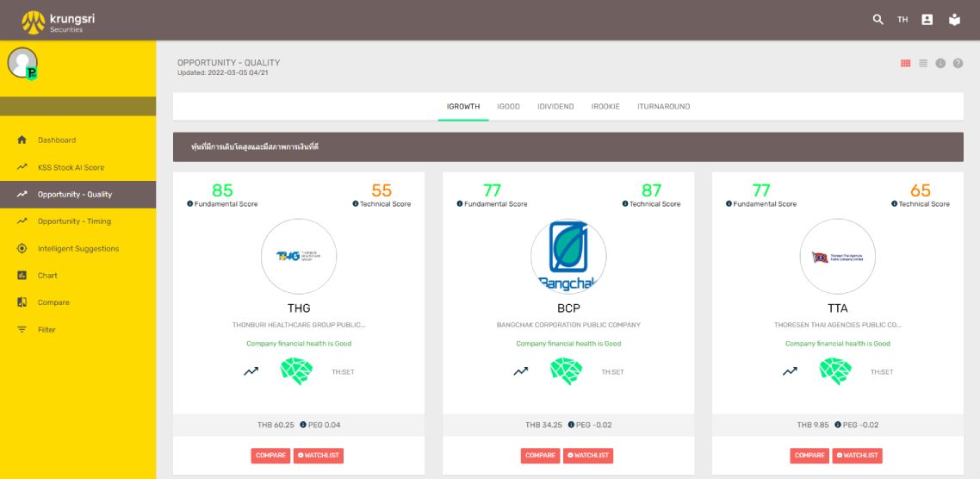Open TTA Thoresen Thai logo
The image size is (980, 479).
click(x=838, y=257)
